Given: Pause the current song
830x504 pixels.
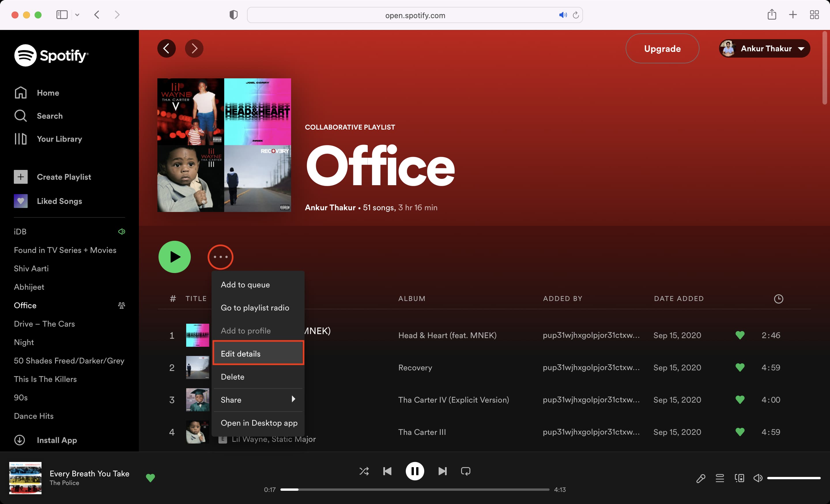Looking at the screenshot, I should (x=415, y=471).
